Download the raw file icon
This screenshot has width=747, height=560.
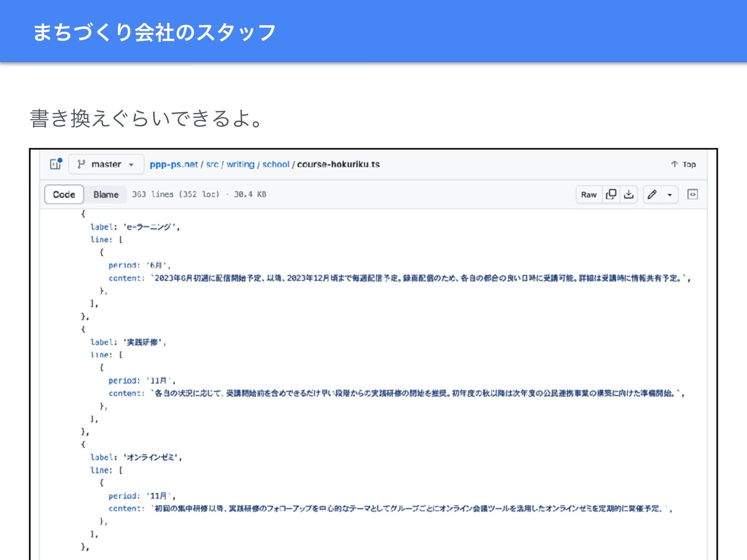point(629,194)
